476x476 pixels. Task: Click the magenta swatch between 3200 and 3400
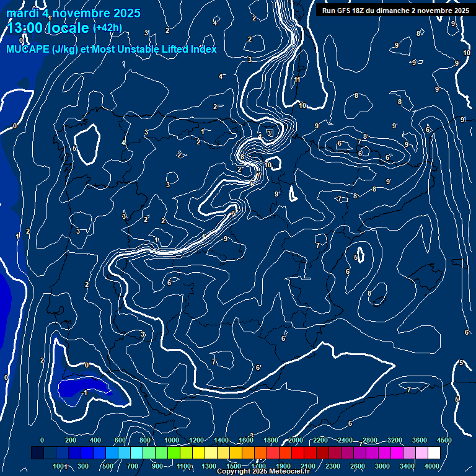(x=397, y=452)
